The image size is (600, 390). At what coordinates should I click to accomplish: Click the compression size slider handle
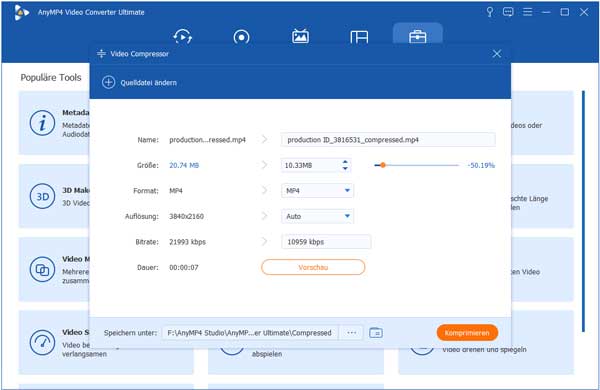pos(383,165)
